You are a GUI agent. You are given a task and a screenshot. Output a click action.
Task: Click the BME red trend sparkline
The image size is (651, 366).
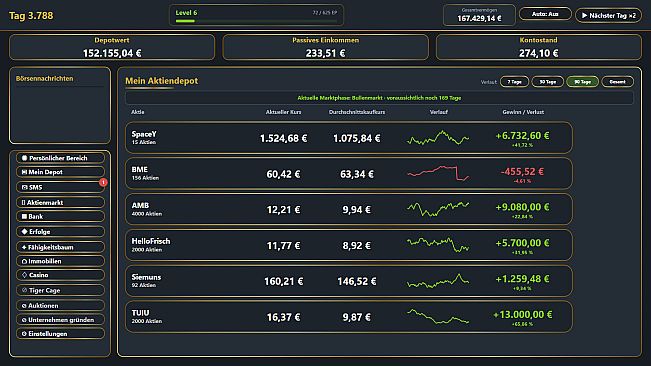click(438, 173)
